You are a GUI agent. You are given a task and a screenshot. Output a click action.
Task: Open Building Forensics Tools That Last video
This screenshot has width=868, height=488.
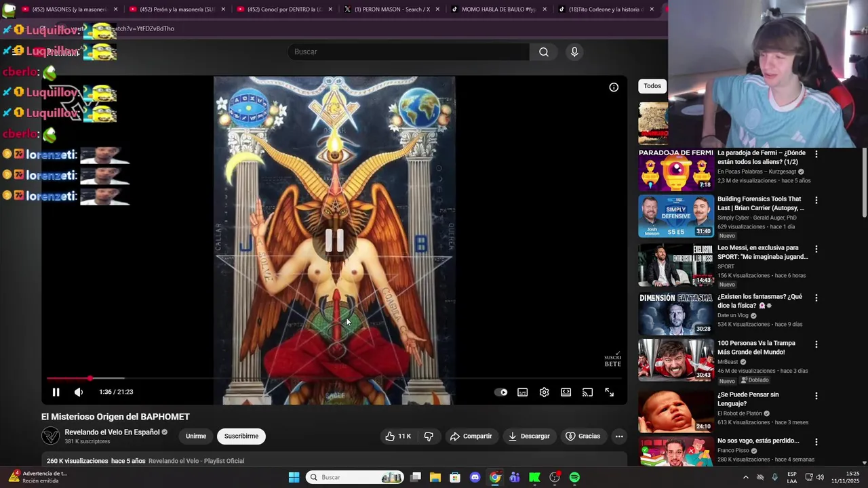tap(675, 216)
